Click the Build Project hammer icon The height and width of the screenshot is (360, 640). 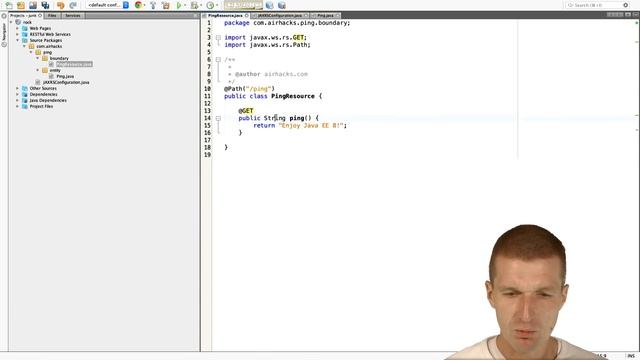(x=153, y=5)
